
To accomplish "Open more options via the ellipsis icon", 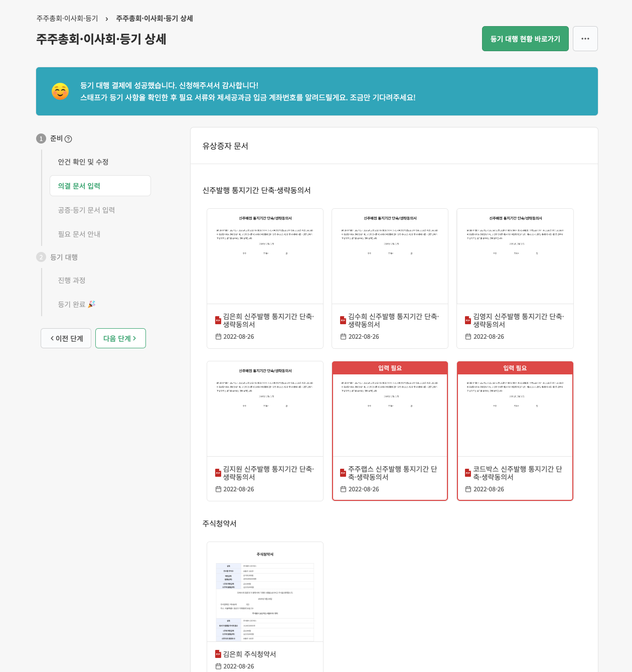I will 585,39.
